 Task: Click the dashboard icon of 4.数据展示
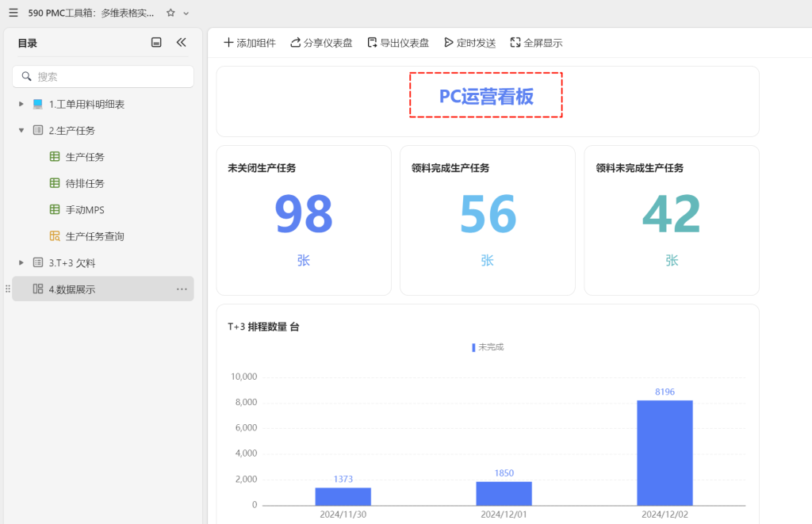(38, 289)
